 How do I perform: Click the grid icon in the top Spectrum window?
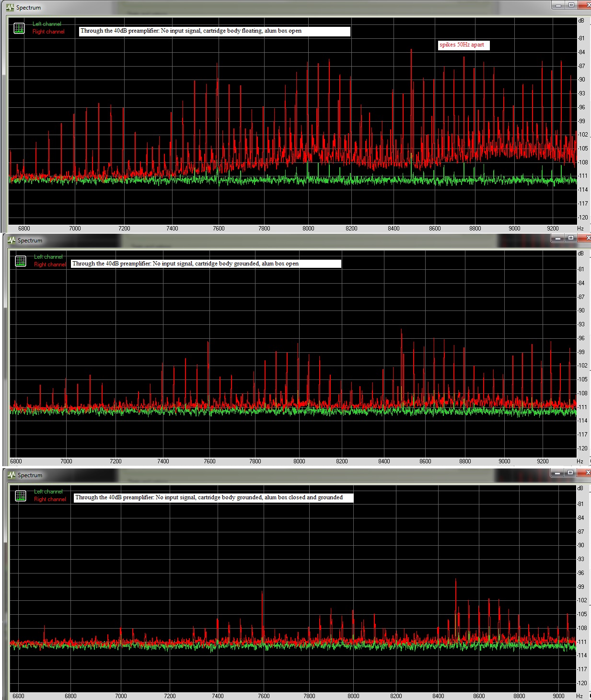[19, 28]
